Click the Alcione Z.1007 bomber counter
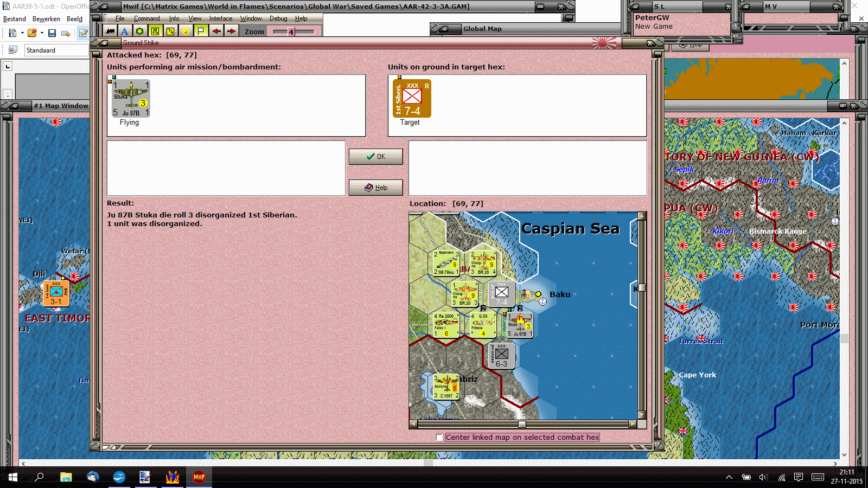868x488 pixels. [446, 387]
